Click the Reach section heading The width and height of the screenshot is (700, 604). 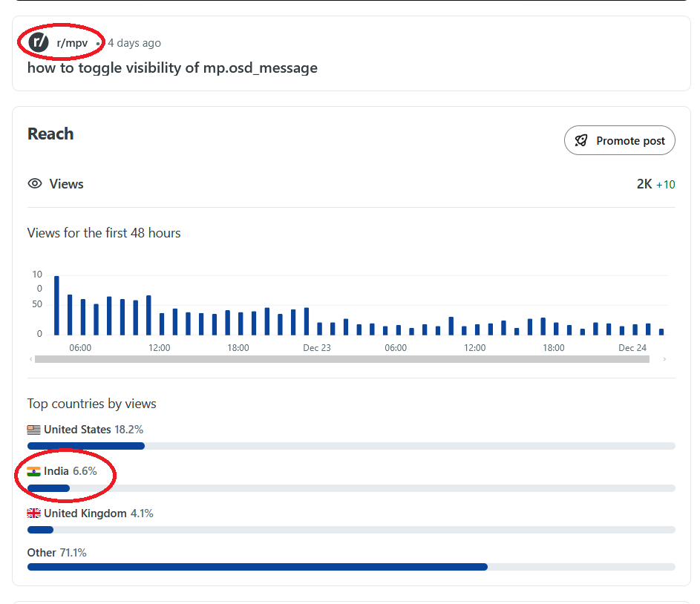(x=50, y=134)
